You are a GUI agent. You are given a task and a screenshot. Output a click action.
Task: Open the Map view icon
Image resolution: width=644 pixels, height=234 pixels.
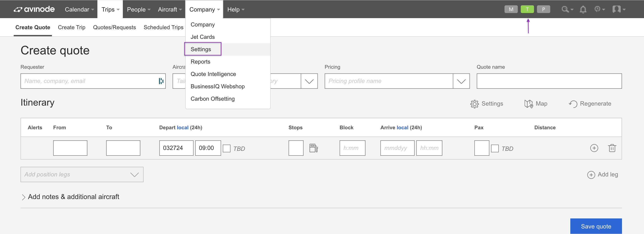pyautogui.click(x=528, y=104)
